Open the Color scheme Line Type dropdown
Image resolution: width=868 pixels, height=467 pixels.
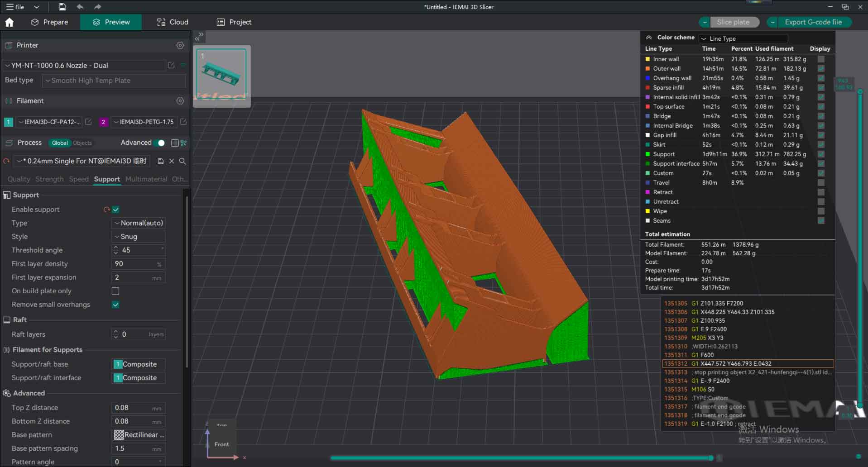point(743,38)
